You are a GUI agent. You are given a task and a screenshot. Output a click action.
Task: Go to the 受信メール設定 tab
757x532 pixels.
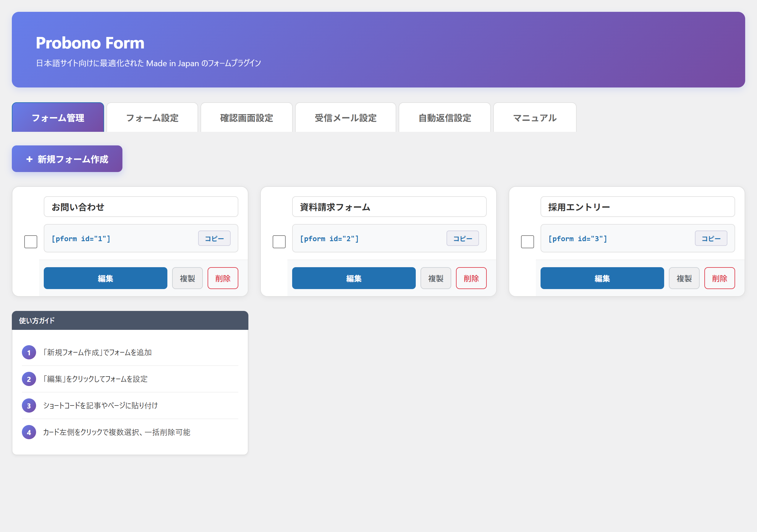point(346,117)
